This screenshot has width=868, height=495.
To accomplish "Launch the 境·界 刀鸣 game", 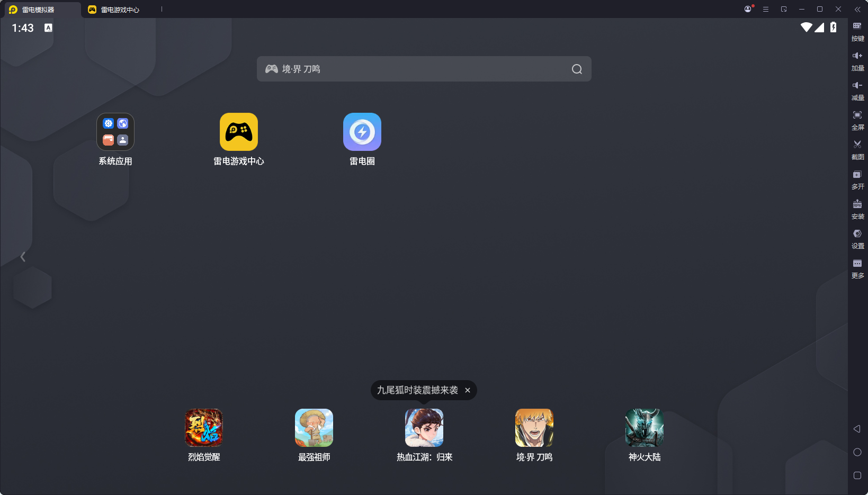I will pos(534,428).
